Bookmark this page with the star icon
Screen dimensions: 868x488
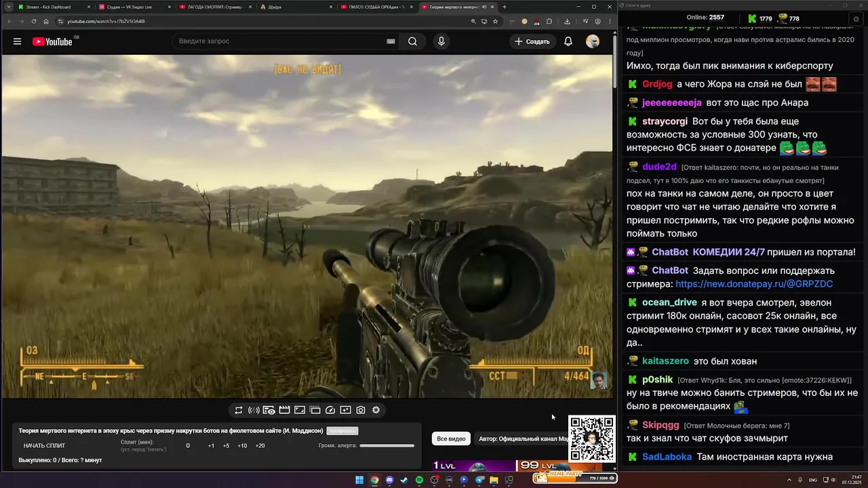coord(496,21)
